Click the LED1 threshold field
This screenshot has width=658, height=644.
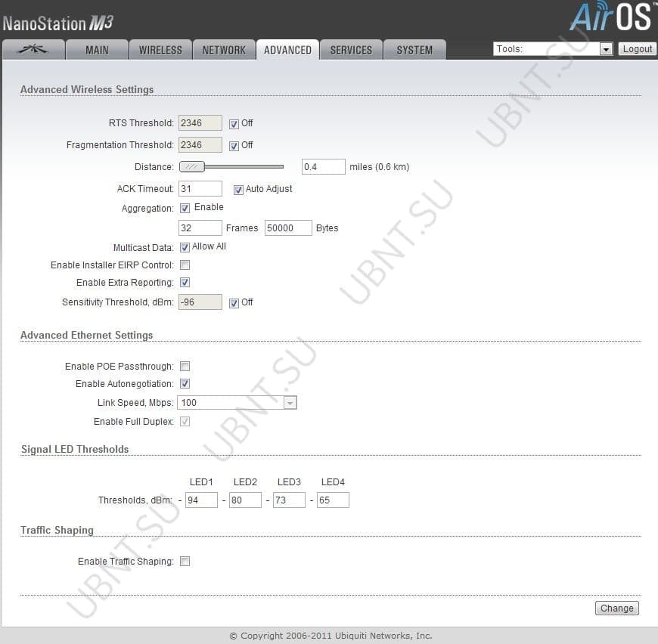coord(201,500)
